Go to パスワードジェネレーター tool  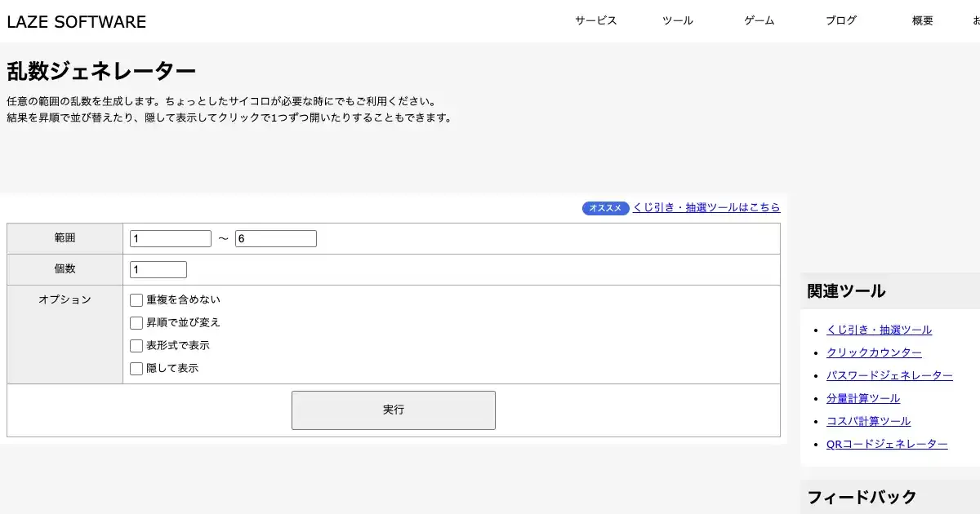(x=889, y=376)
